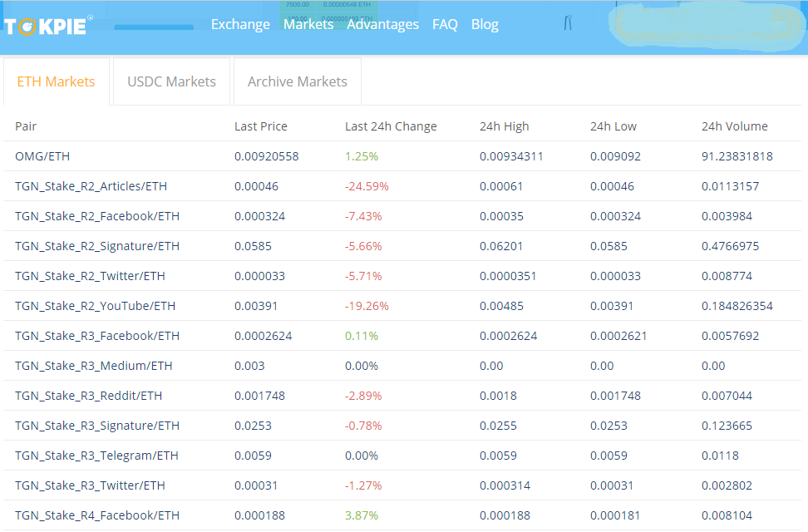
Task: Open the TGN_Stake_R2_Facebook/ETH pair
Action: tap(97, 216)
